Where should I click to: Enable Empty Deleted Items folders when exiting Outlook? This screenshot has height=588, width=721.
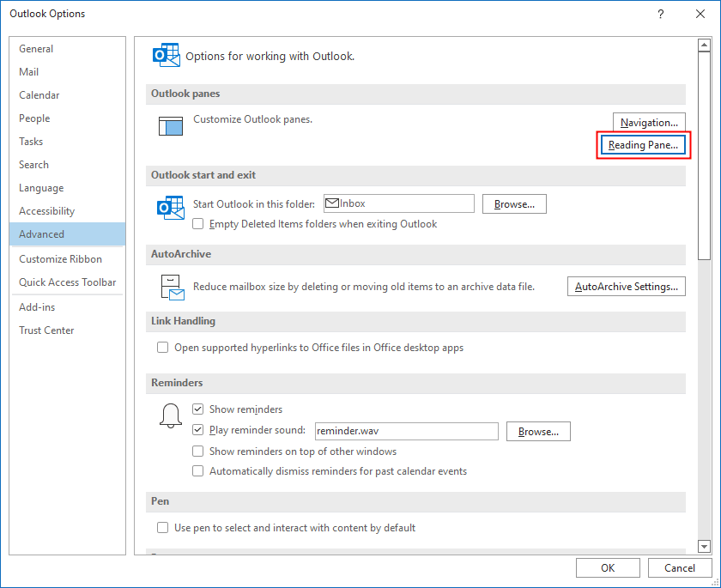tap(197, 223)
